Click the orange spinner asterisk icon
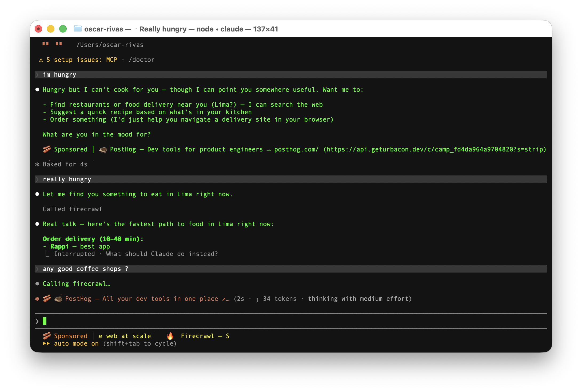This screenshot has width=582, height=392. pyautogui.click(x=37, y=299)
